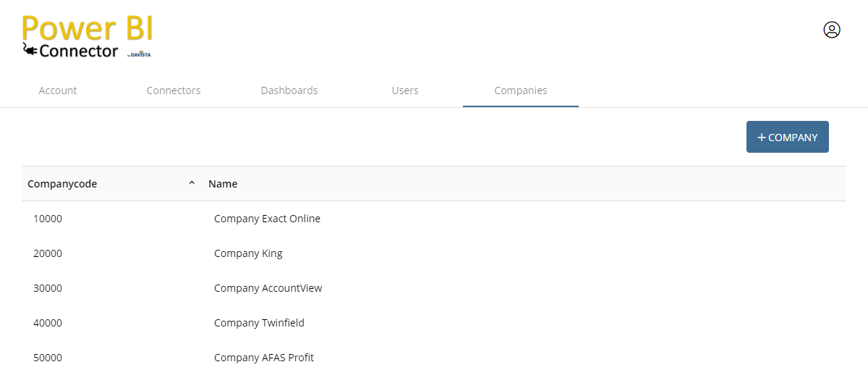Open Company Twinfield row
The width and height of the screenshot is (868, 375).
pyautogui.click(x=434, y=323)
